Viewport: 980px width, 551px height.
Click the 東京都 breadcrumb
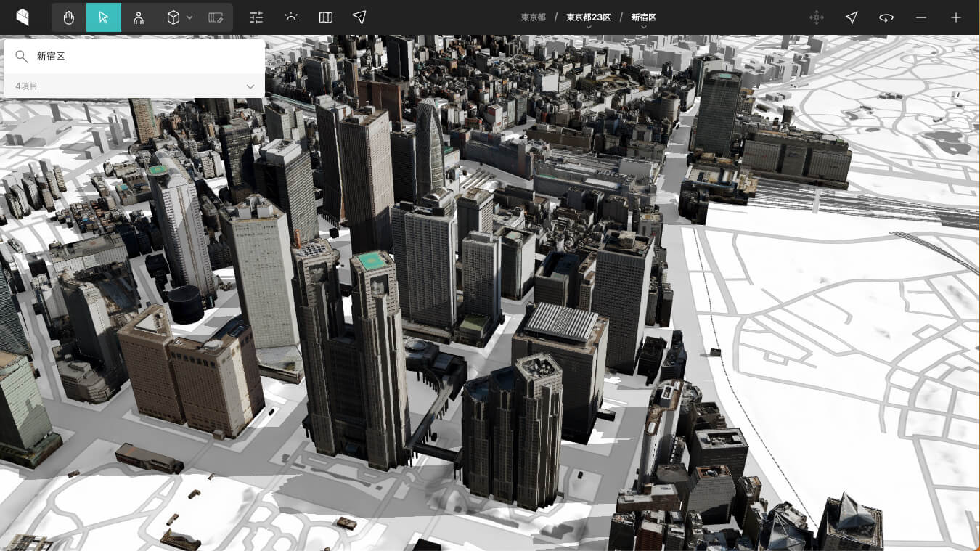pos(533,17)
